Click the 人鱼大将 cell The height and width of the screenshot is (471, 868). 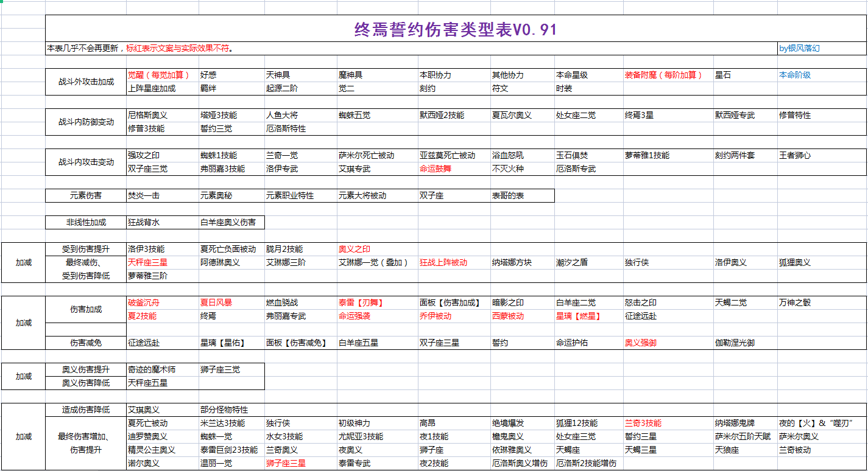click(301, 115)
